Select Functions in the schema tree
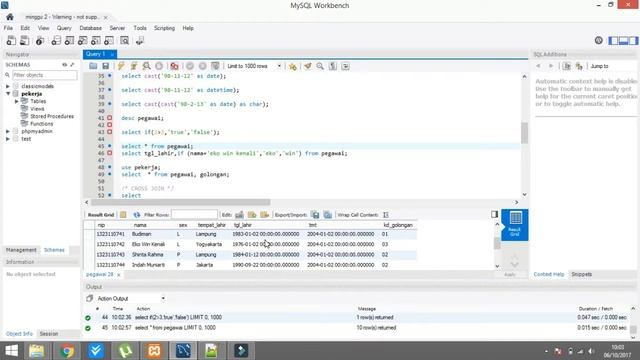Viewport: 640px width, 360px height. click(x=42, y=124)
